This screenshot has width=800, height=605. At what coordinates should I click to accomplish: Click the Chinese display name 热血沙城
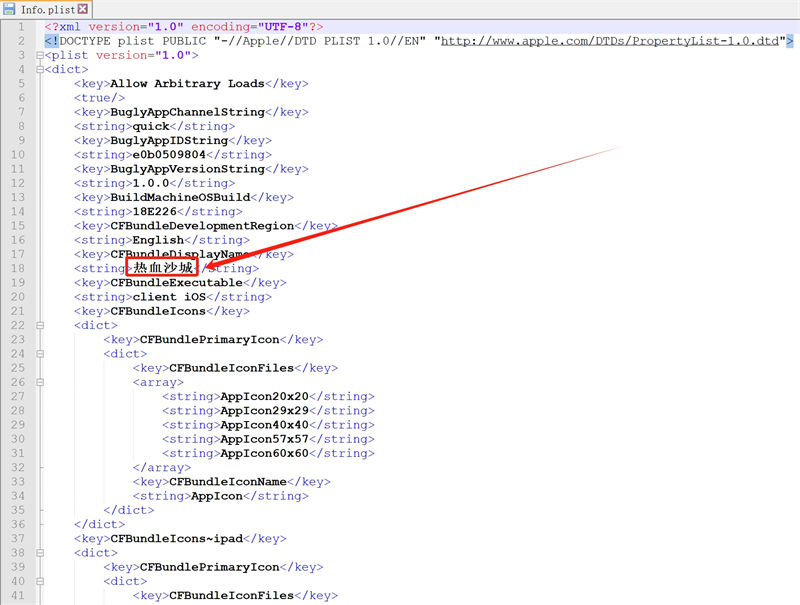(163, 268)
